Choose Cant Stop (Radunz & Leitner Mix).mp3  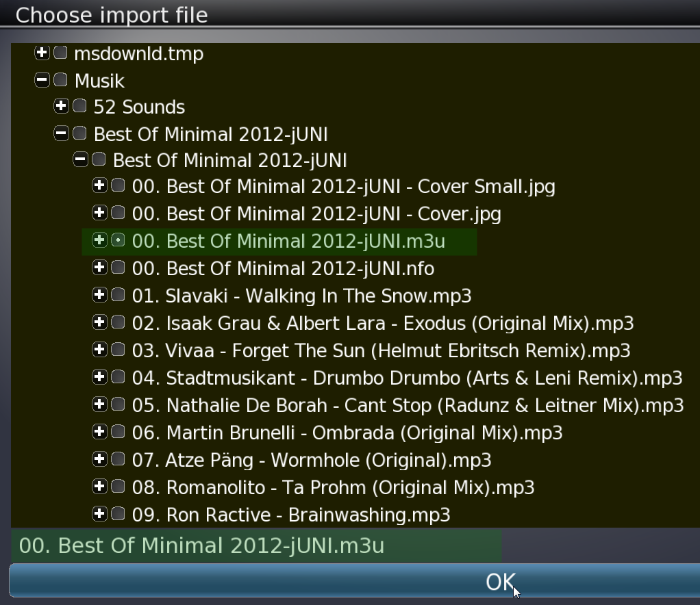click(408, 406)
